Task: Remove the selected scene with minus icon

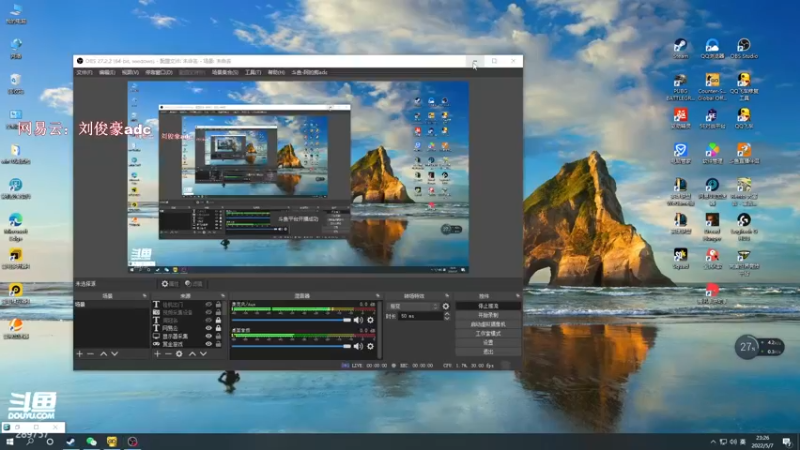Action: [90, 354]
